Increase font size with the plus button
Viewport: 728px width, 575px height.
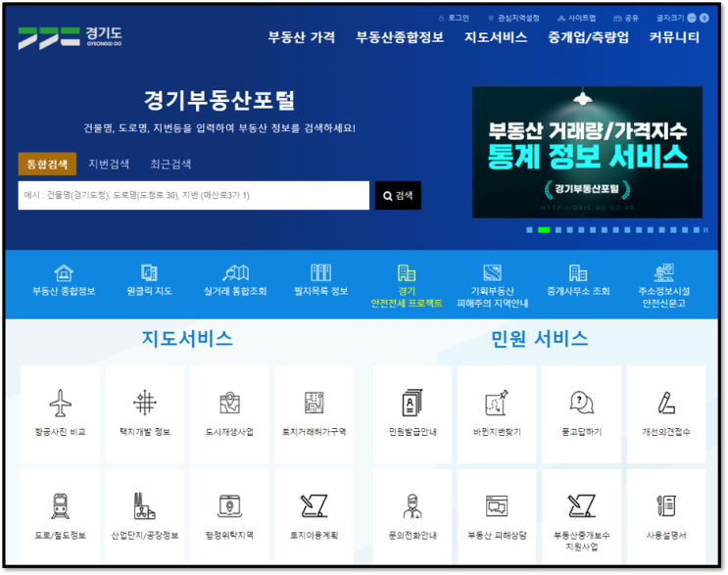[704, 18]
